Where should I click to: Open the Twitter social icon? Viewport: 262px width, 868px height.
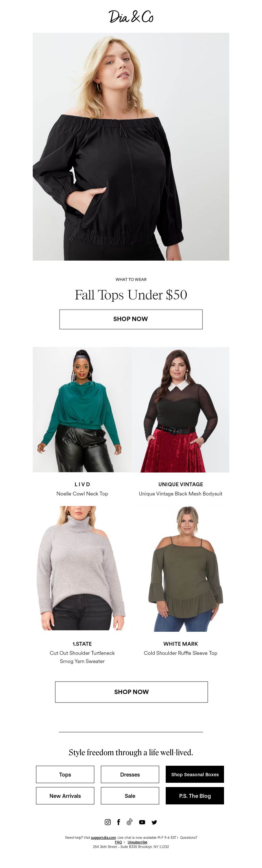(154, 822)
